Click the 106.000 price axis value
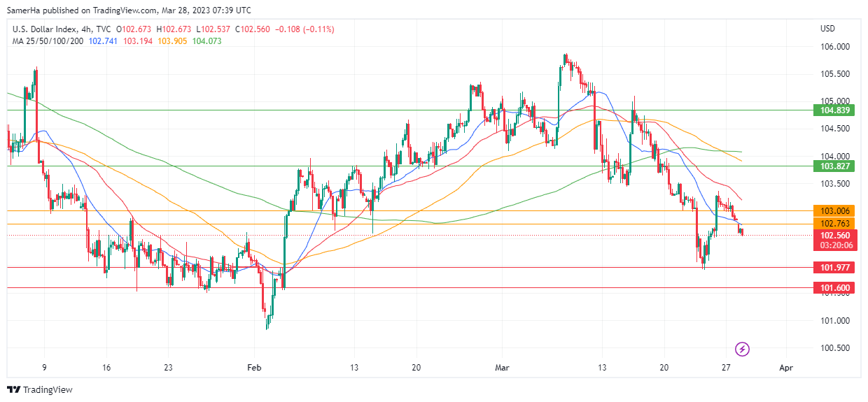Image resolution: width=868 pixels, height=402 pixels. click(x=834, y=47)
